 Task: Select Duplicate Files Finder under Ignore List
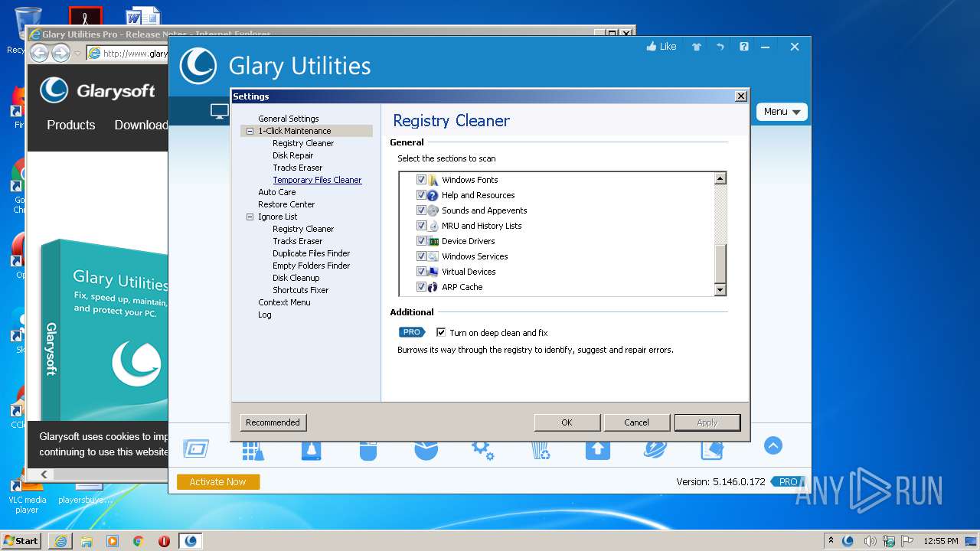[x=311, y=253]
